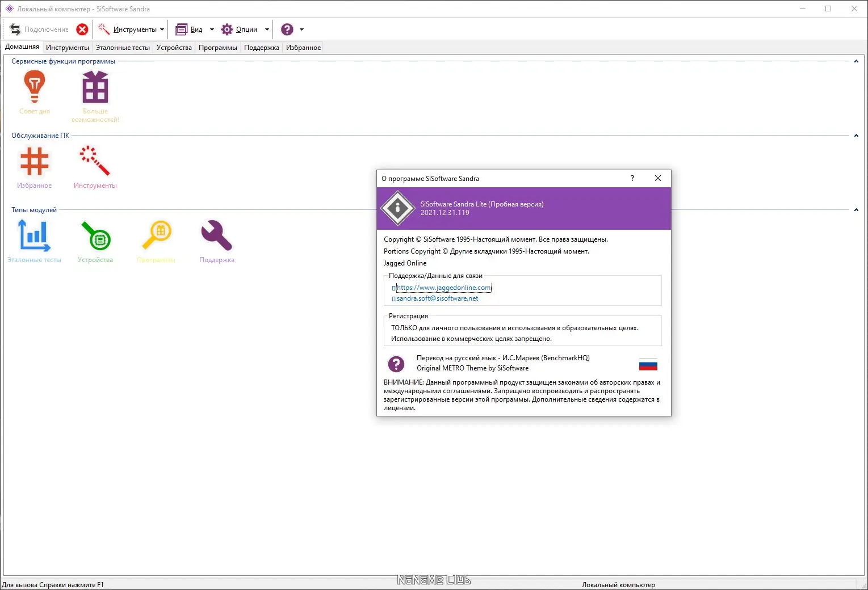Select the Эталонные тесты tab

[123, 48]
